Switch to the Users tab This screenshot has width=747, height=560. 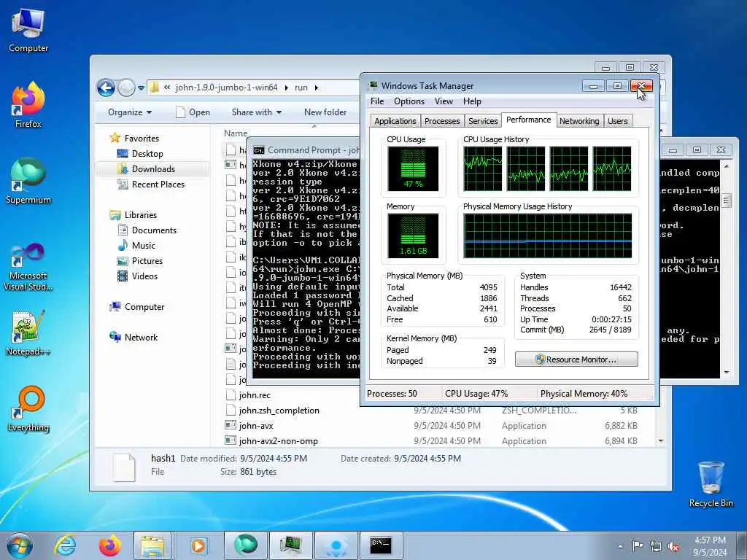617,121
